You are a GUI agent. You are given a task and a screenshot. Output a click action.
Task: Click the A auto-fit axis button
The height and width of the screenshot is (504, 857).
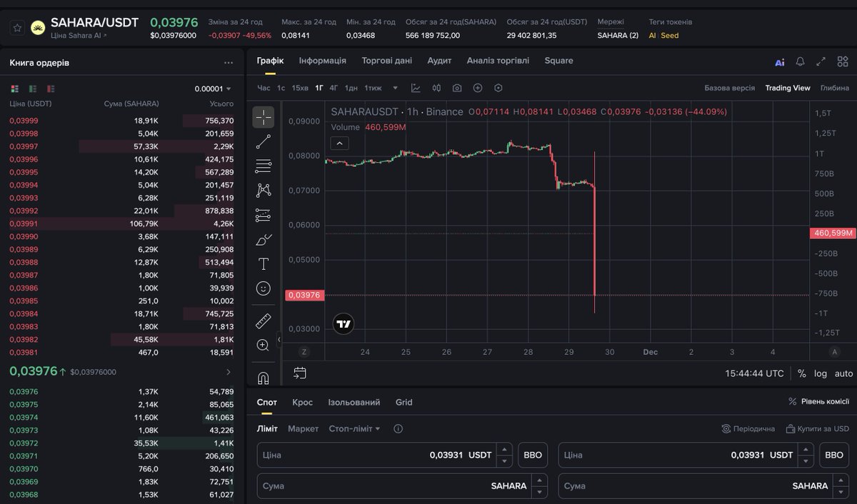[834, 352]
